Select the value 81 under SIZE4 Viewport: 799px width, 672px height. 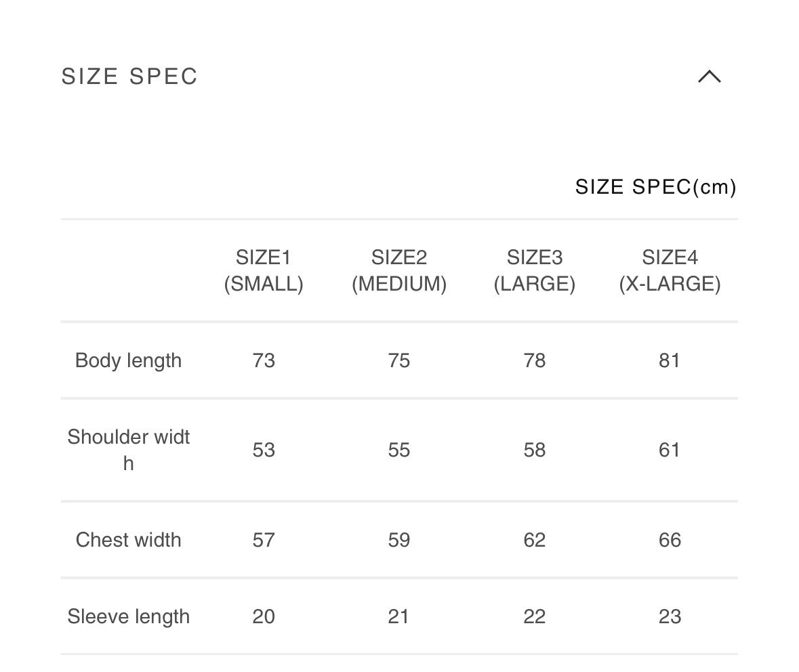coord(670,360)
